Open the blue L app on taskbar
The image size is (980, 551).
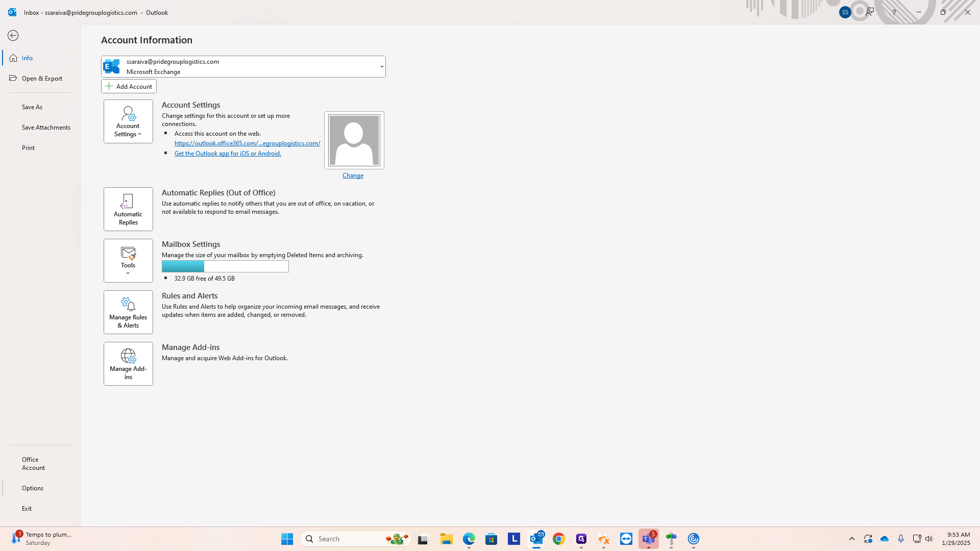(514, 539)
